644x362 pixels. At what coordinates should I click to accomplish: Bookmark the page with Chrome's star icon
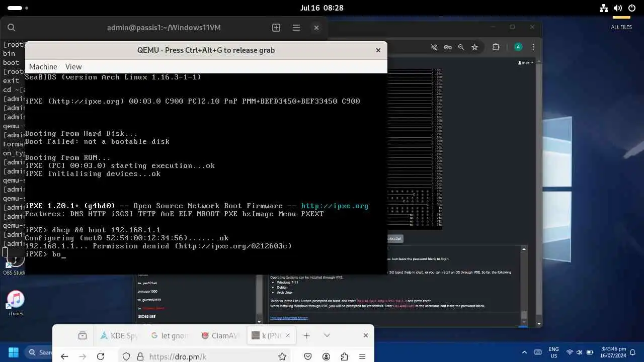[474, 47]
